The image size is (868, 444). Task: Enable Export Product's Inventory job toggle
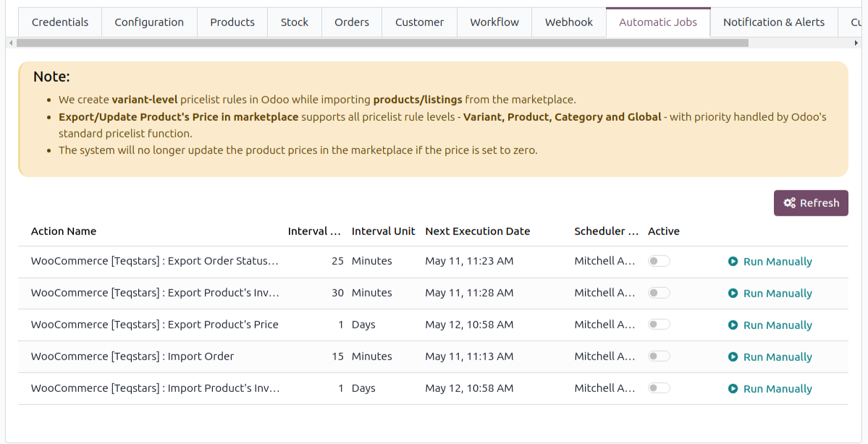coord(659,292)
